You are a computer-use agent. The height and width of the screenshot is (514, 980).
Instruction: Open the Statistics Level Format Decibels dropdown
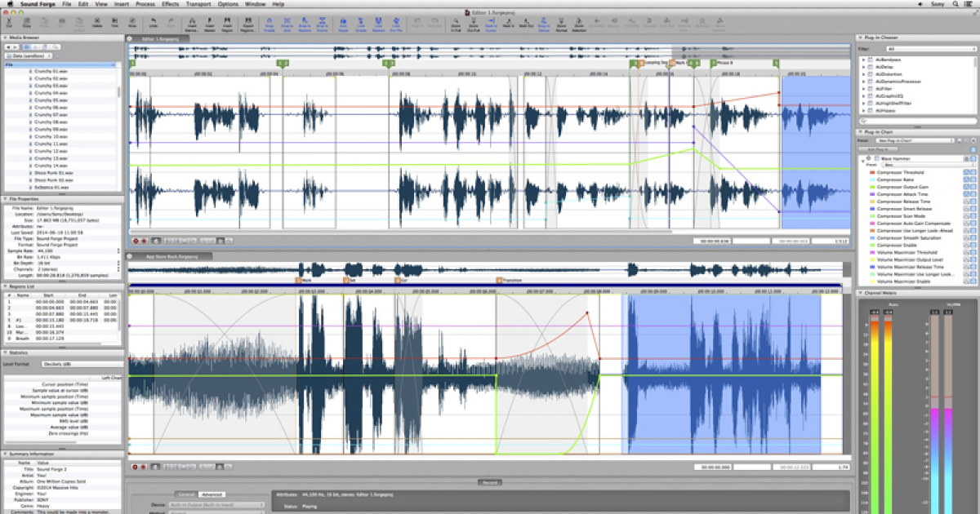pos(82,364)
